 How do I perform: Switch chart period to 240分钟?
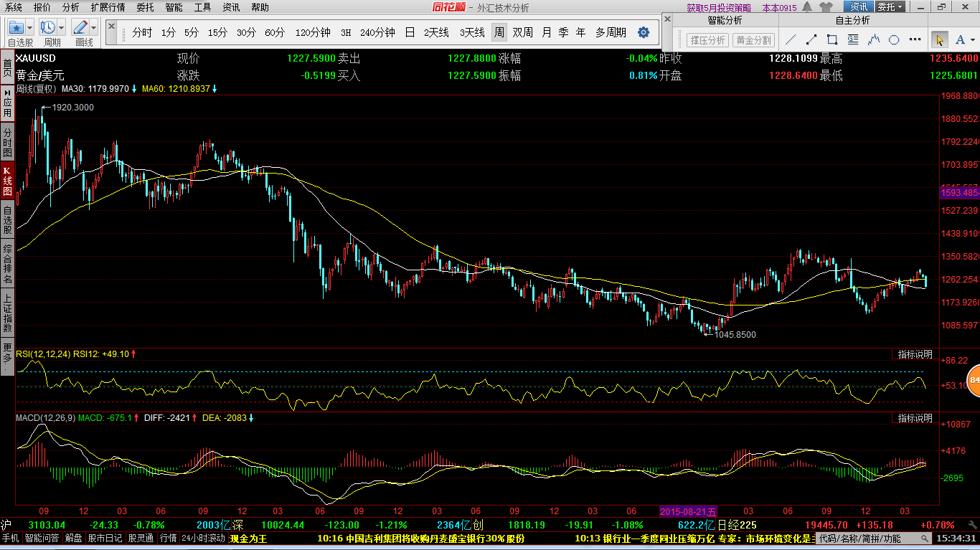click(x=377, y=32)
